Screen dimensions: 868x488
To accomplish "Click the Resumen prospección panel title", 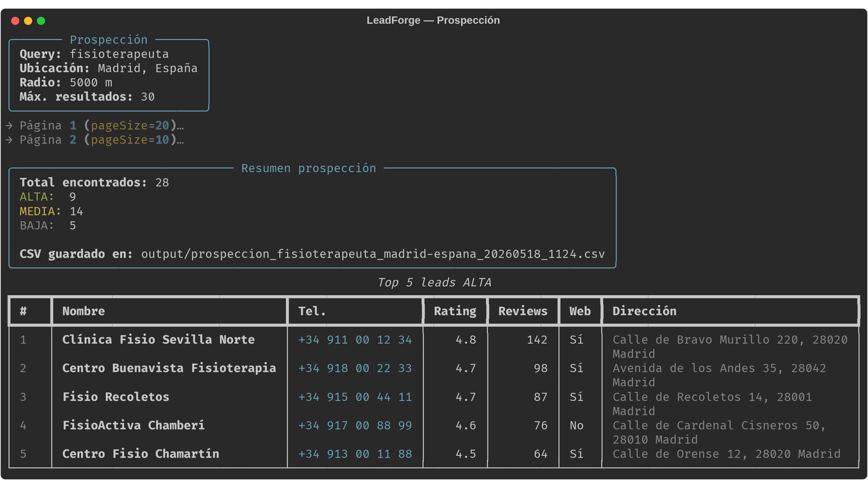I will tap(309, 168).
